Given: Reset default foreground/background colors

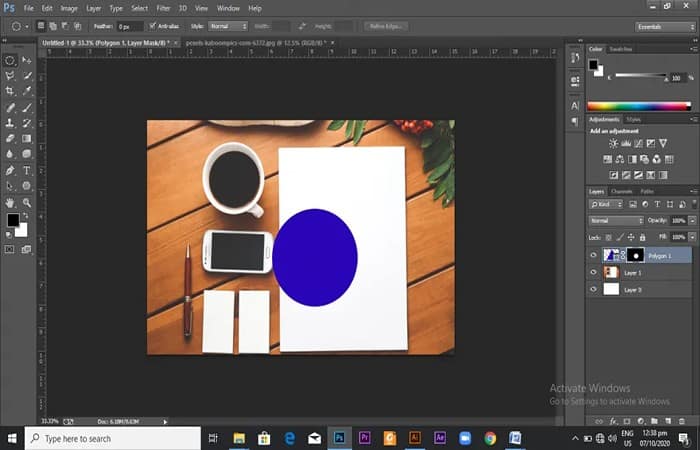Looking at the screenshot, I should click(x=8, y=234).
